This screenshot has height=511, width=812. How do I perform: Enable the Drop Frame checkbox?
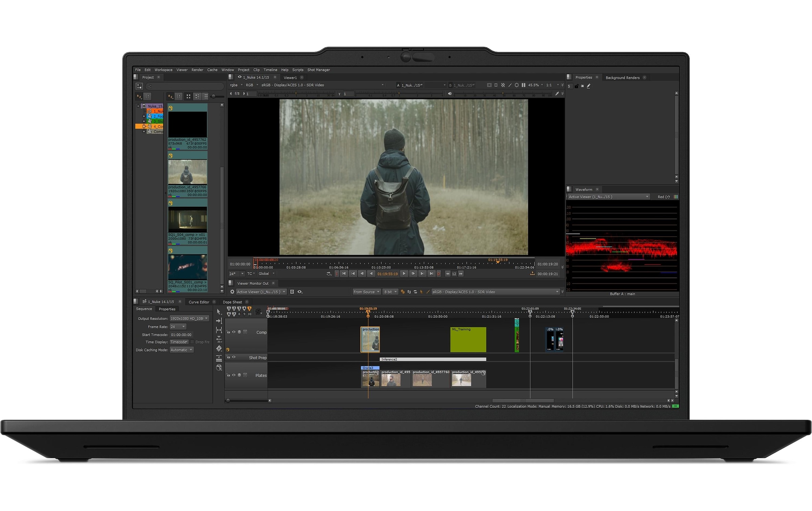point(192,342)
